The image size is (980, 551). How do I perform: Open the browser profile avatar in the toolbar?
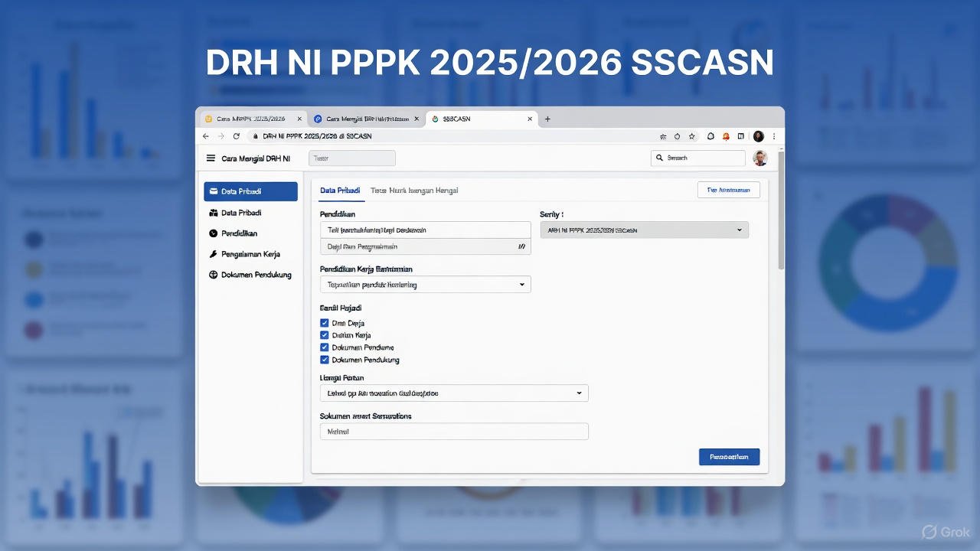pos(759,136)
